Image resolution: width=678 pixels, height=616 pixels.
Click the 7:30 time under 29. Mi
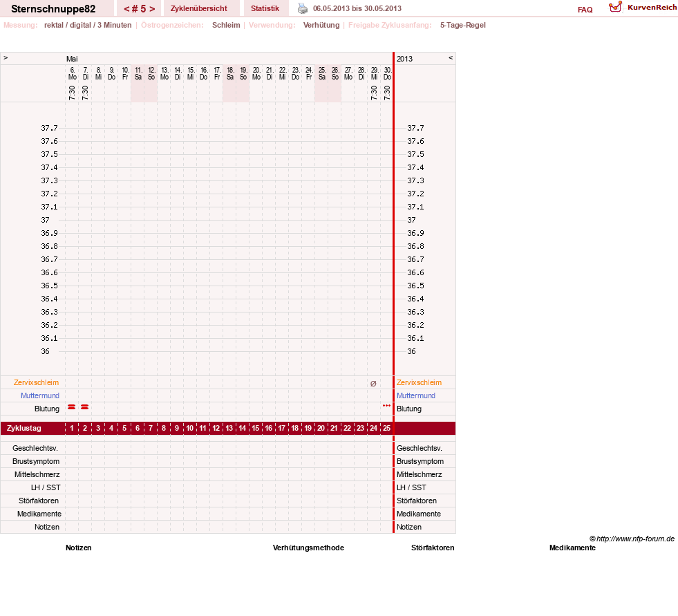tap(374, 93)
